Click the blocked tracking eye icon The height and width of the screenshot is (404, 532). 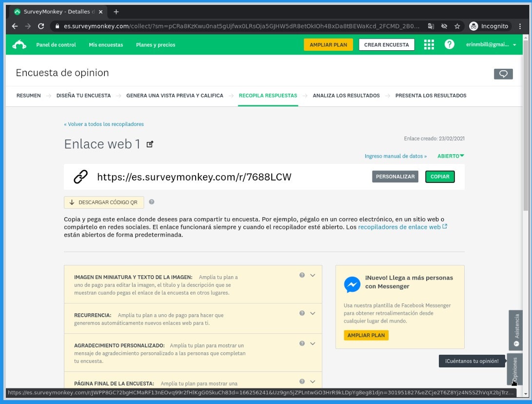tap(444, 26)
